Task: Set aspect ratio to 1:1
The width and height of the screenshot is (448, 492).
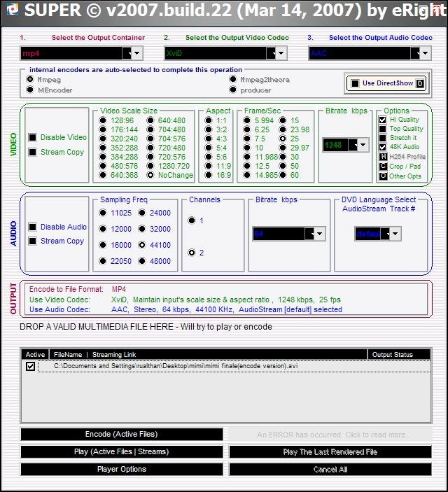Action: click(209, 120)
